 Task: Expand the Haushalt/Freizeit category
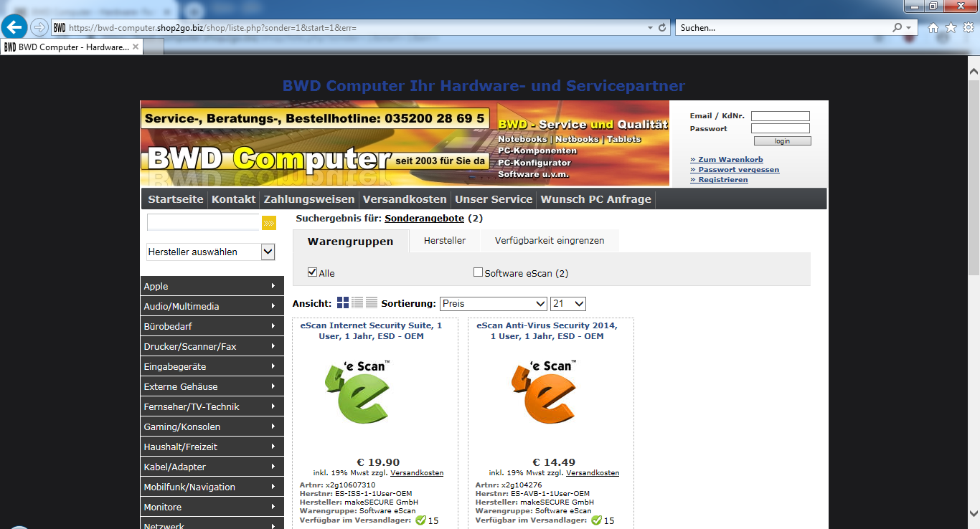[212, 447]
